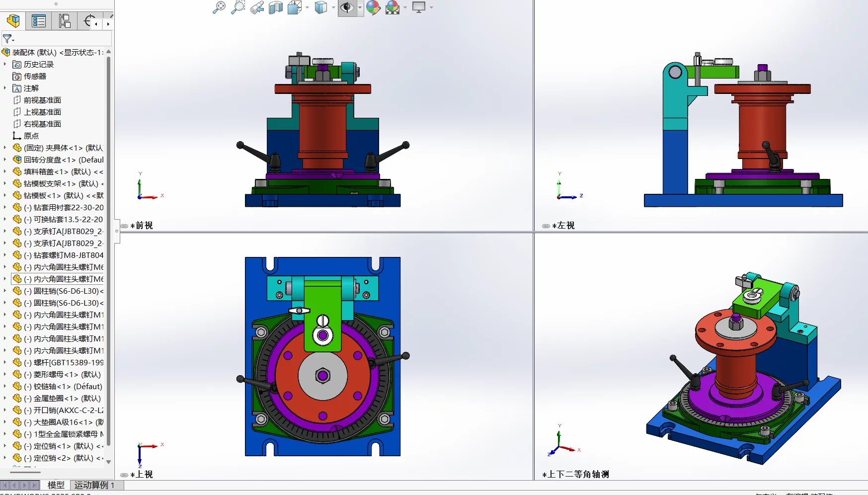Click the left arrow of manager tabs
The image size is (868, 495).
[96, 23]
